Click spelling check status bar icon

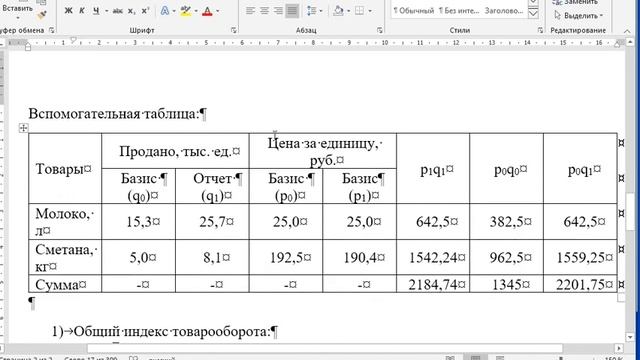pyautogui.click(x=133, y=358)
